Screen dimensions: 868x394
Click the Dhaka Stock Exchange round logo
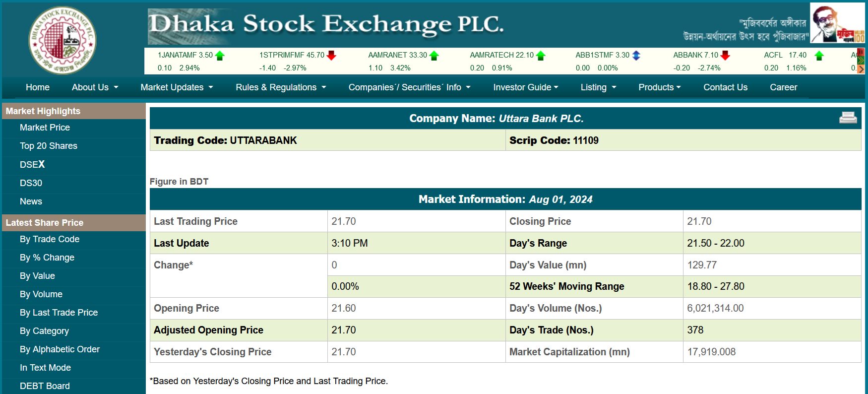click(62, 40)
